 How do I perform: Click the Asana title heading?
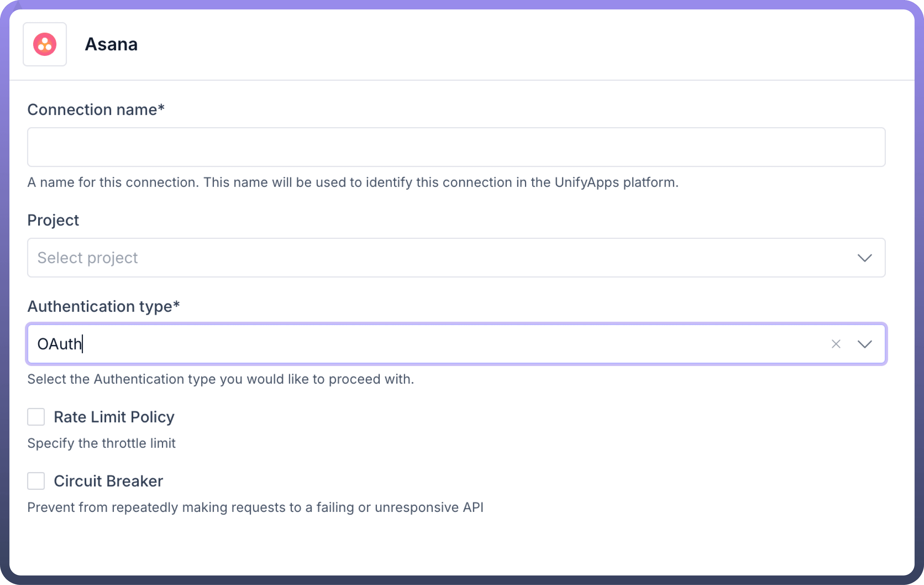coord(111,44)
